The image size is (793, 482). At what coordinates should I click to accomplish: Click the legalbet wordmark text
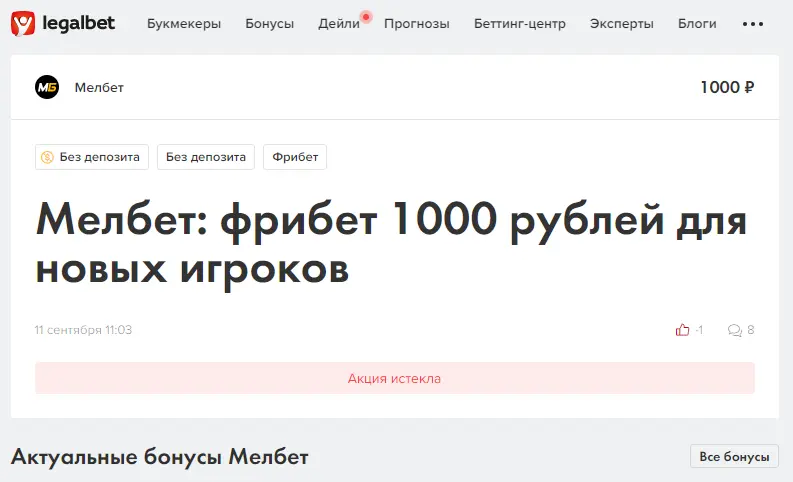tap(78, 23)
